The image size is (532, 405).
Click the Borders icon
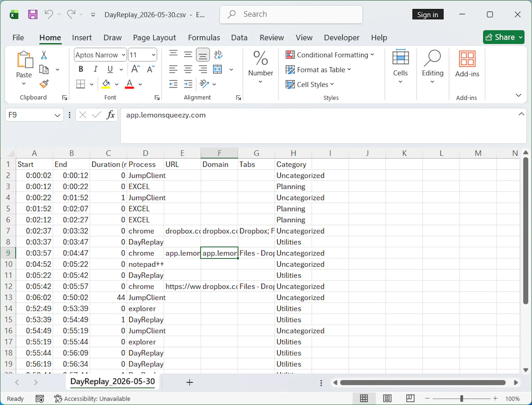click(x=81, y=84)
